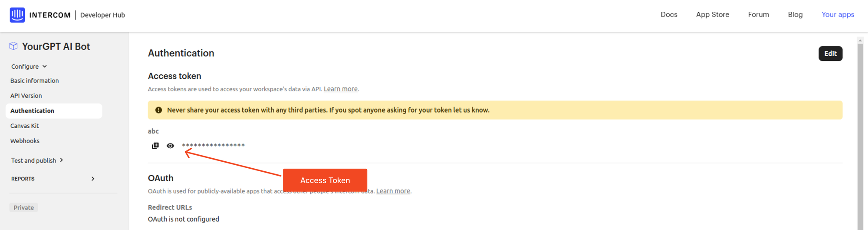Copy the abc access token
868x230 pixels.
(x=155, y=146)
